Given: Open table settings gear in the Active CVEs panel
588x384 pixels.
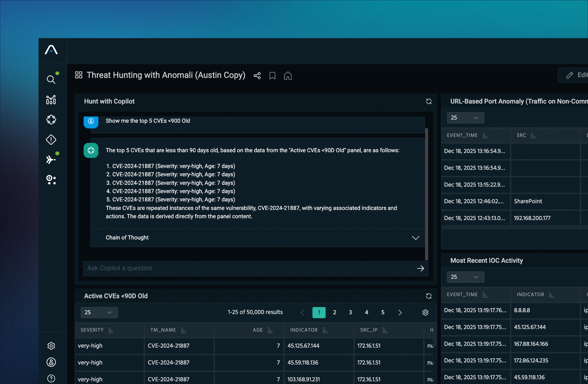Looking at the screenshot, I should coord(425,313).
